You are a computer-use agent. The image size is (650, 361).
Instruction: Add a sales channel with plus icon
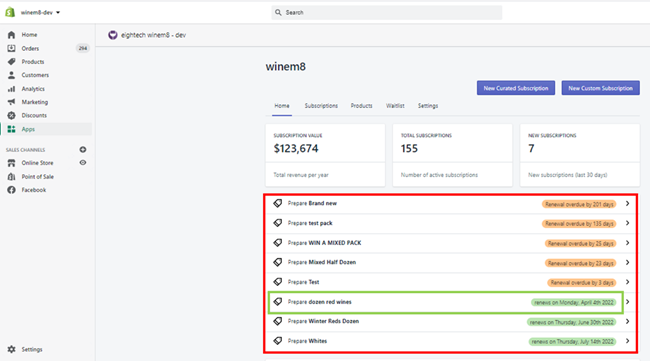83,150
